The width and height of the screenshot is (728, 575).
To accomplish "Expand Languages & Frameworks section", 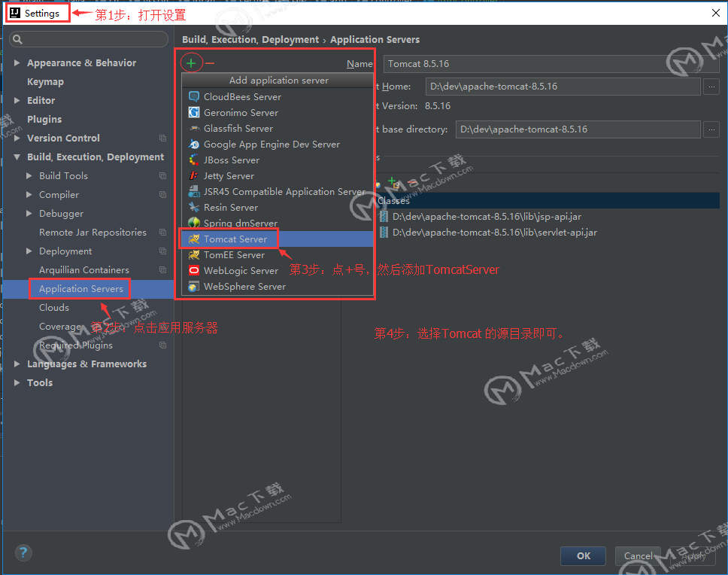I will coord(17,364).
